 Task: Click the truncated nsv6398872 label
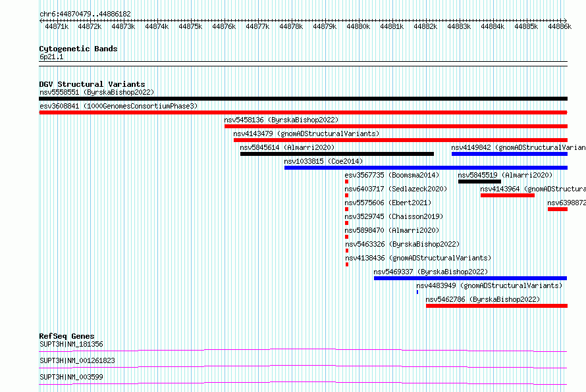[x=566, y=203]
